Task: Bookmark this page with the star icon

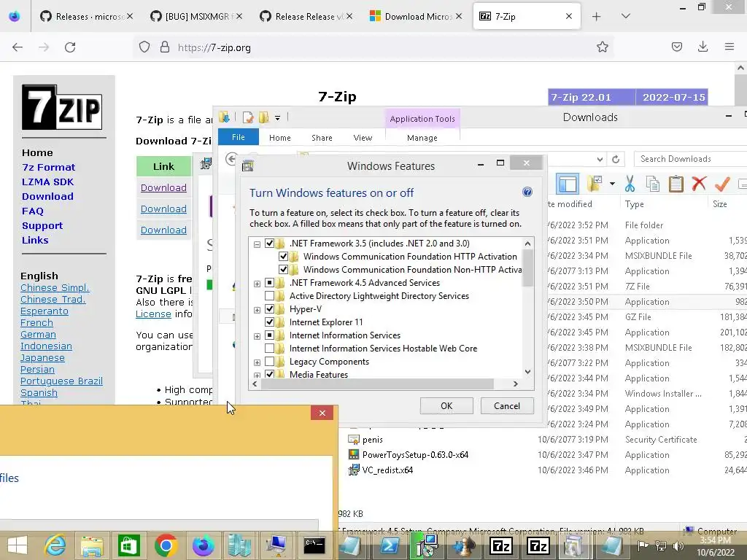Action: click(602, 47)
